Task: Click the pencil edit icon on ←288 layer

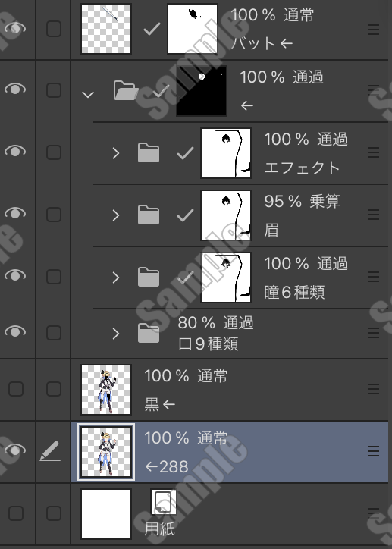Action: point(50,451)
